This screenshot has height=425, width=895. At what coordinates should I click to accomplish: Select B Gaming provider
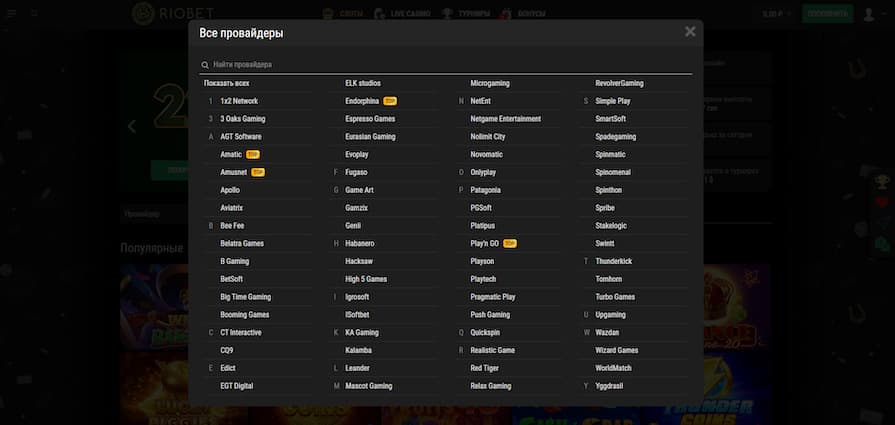point(235,261)
